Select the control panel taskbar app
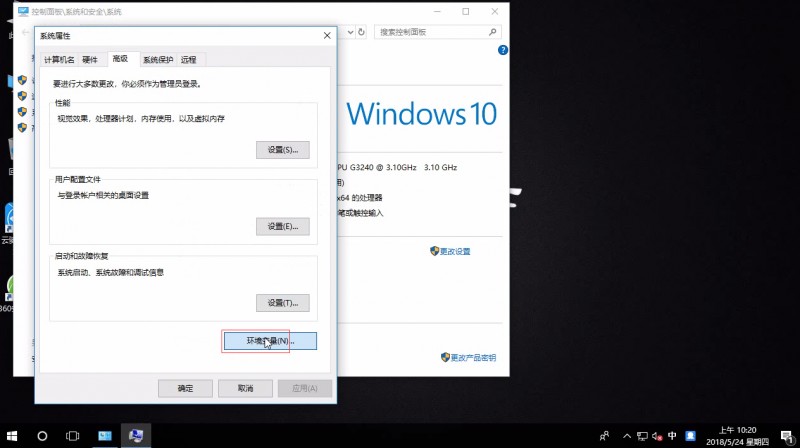800x448 pixels. click(105, 436)
